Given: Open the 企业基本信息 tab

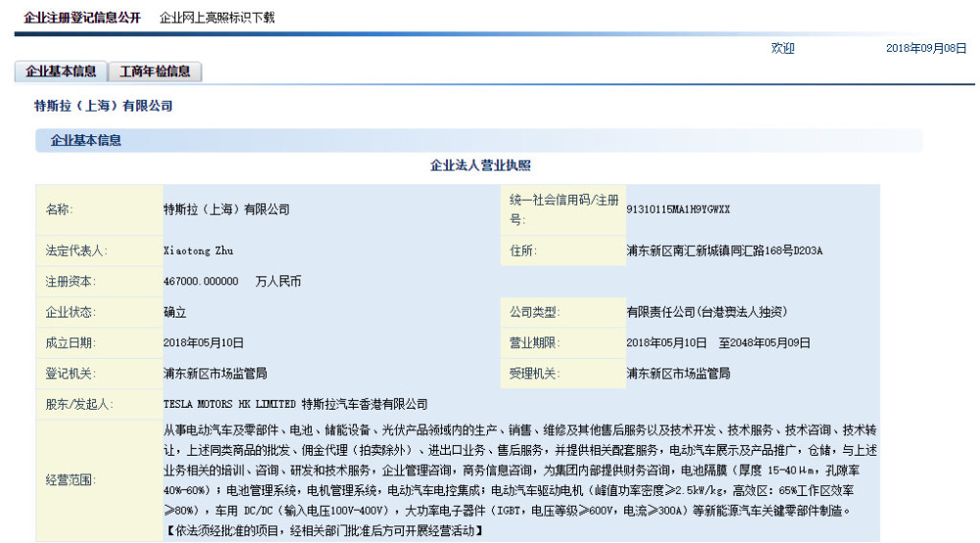Looking at the screenshot, I should point(61,72).
